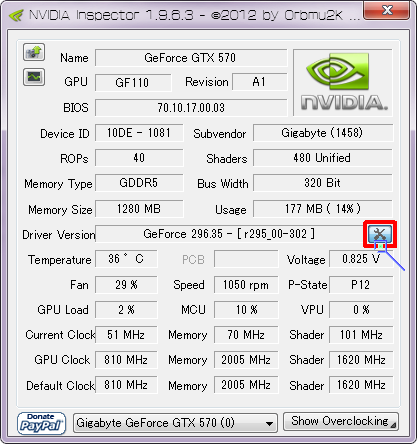Click the Donate PayPal button
Image resolution: width=417 pixels, height=444 pixels.
(x=41, y=423)
